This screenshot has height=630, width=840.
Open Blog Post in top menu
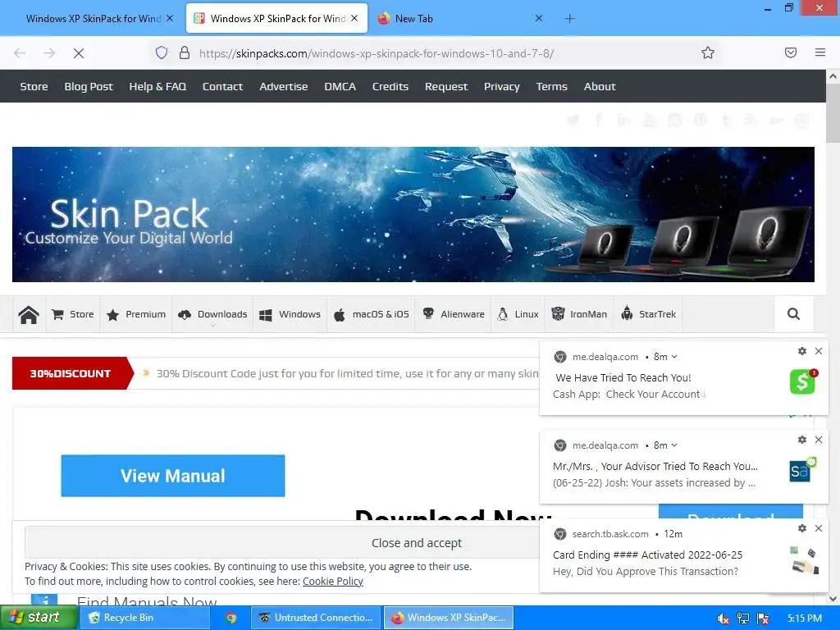[x=89, y=86]
